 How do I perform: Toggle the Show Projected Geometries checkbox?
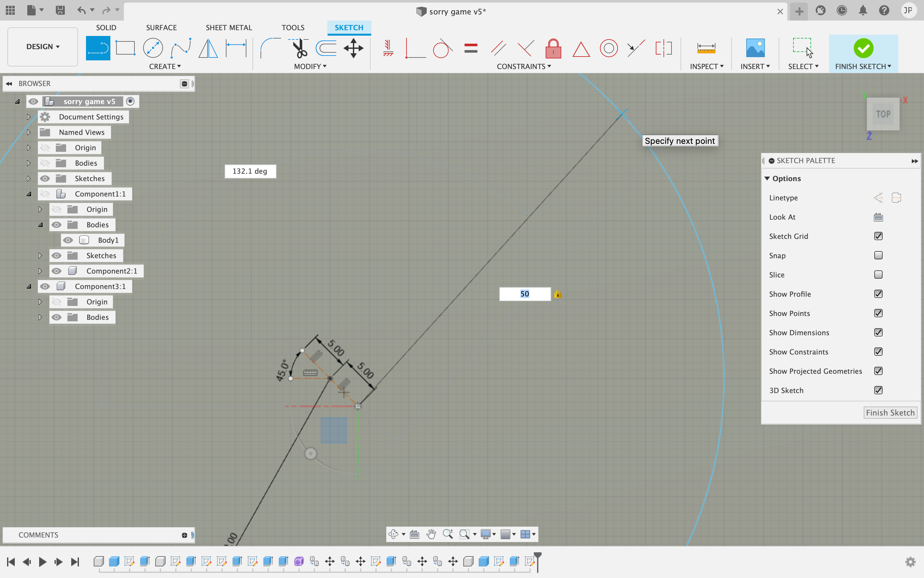(x=878, y=371)
